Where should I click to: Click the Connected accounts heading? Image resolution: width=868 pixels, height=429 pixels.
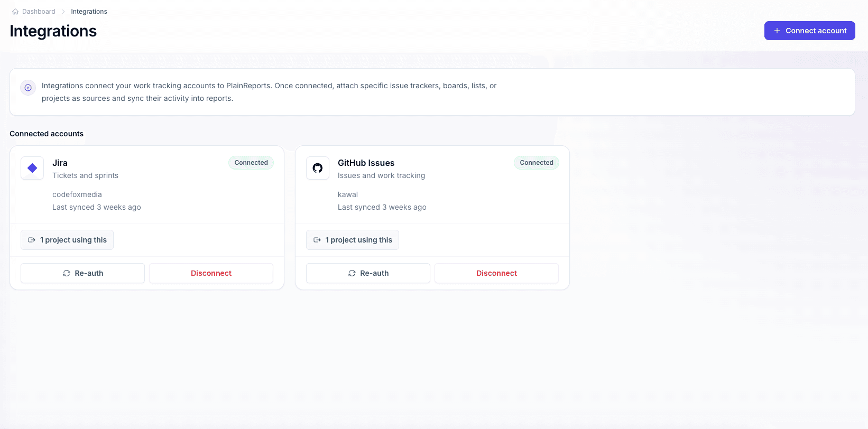(47, 134)
